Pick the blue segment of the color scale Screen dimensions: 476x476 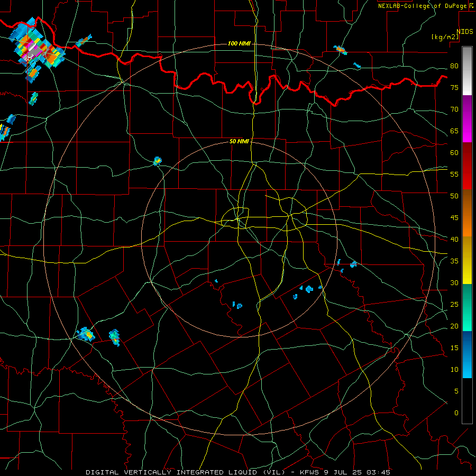[x=467, y=354]
